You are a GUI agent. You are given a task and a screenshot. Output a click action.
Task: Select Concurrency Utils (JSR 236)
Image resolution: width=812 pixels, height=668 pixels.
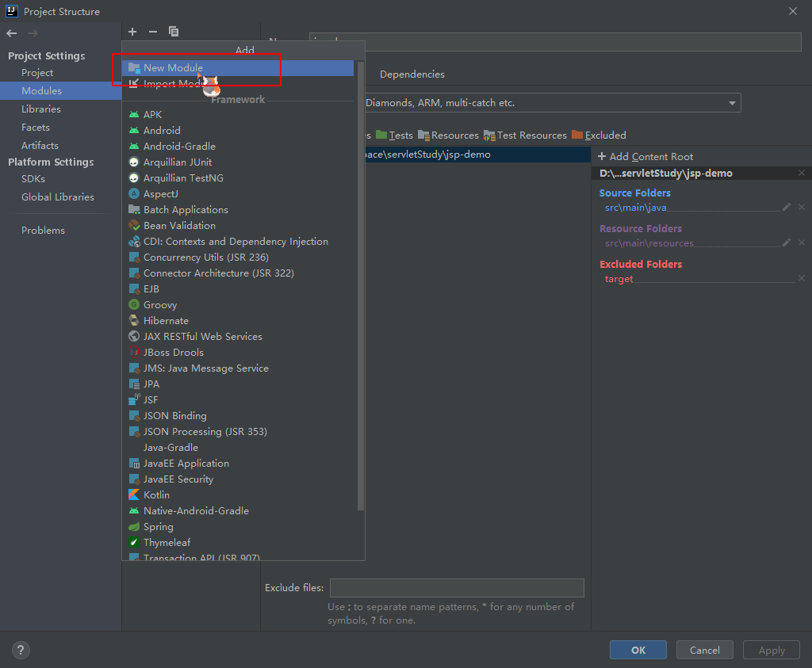click(239, 258)
